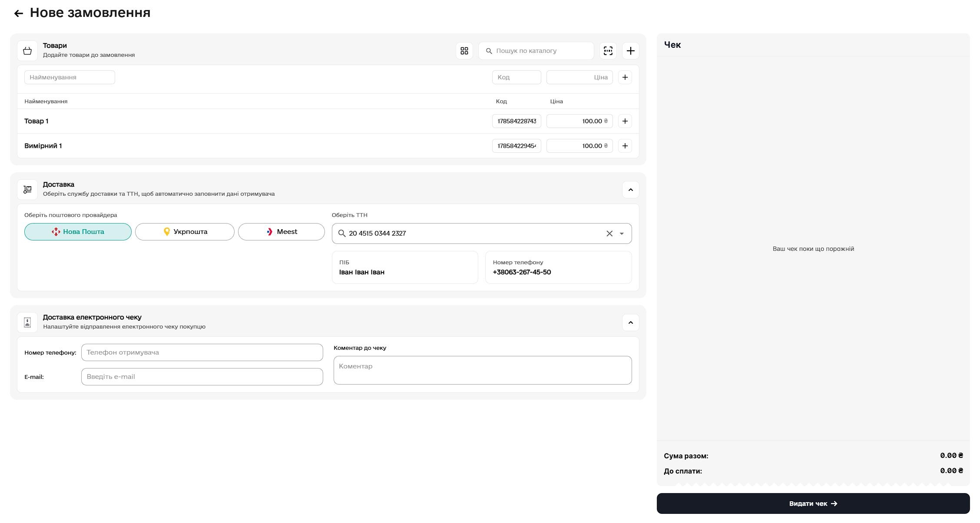The image size is (980, 523).
Task: Click Видати чек button
Action: click(813, 503)
